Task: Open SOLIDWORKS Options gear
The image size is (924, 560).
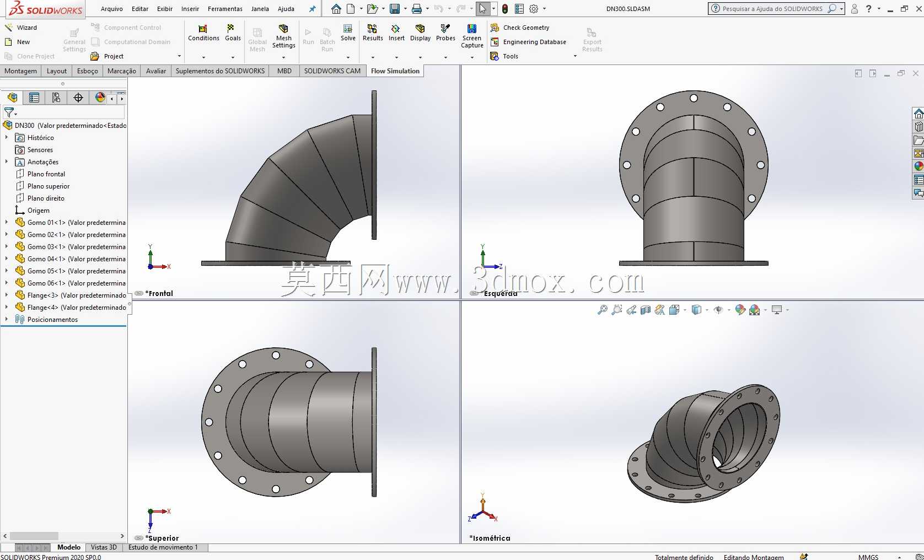Action: 534,9
